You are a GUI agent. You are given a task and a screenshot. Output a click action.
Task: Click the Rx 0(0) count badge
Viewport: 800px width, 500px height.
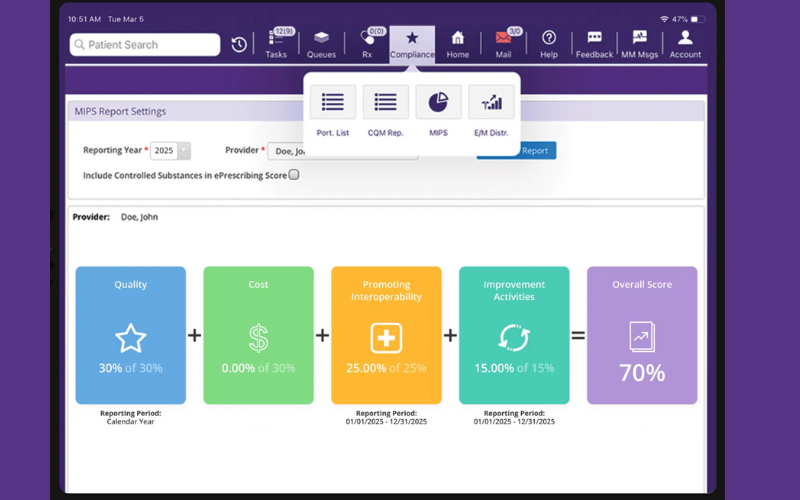tap(377, 32)
